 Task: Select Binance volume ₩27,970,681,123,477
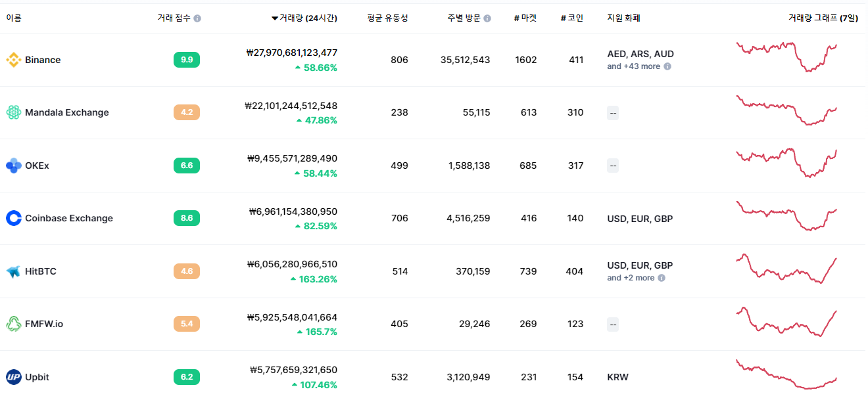[291, 53]
